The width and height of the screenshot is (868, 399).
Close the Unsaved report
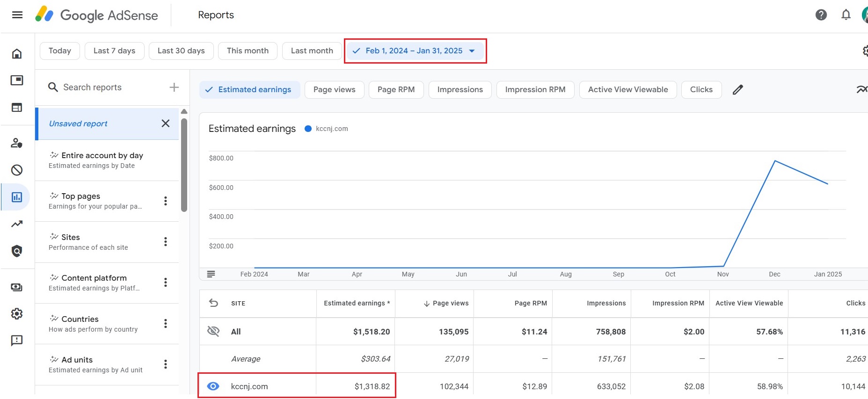coord(165,123)
